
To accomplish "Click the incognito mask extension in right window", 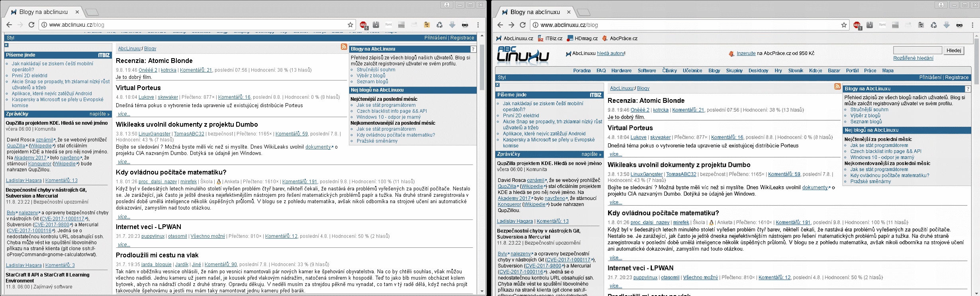I will pos(959,25).
